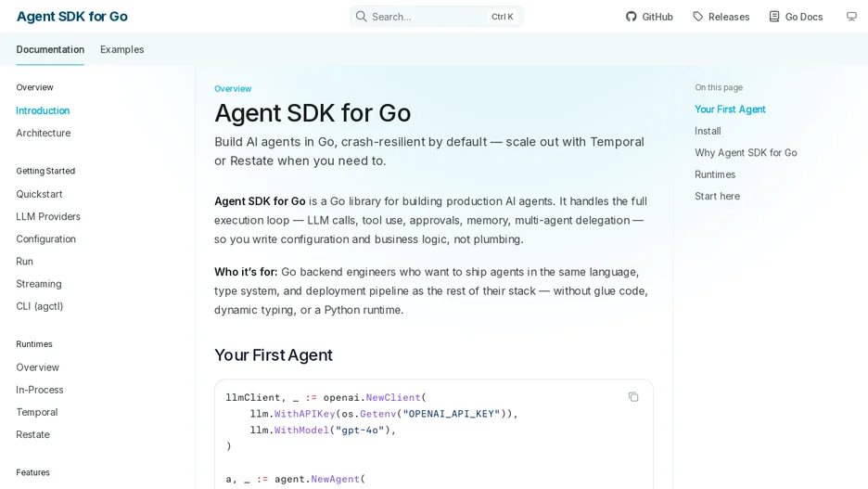
Task: Copy the code block with copy icon
Action: click(x=633, y=396)
